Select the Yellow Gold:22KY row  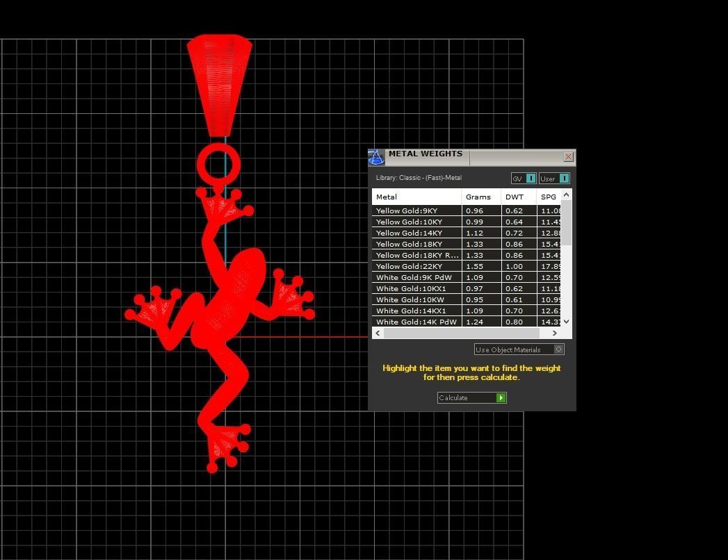pos(466,266)
